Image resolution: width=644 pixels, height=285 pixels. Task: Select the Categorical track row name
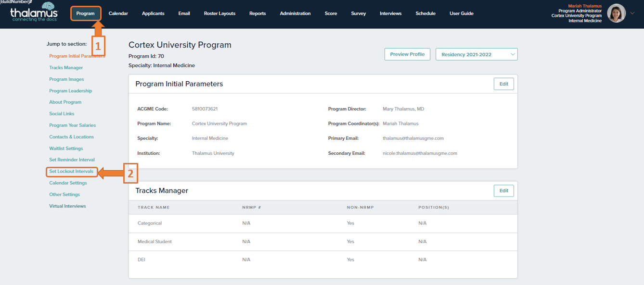150,223
